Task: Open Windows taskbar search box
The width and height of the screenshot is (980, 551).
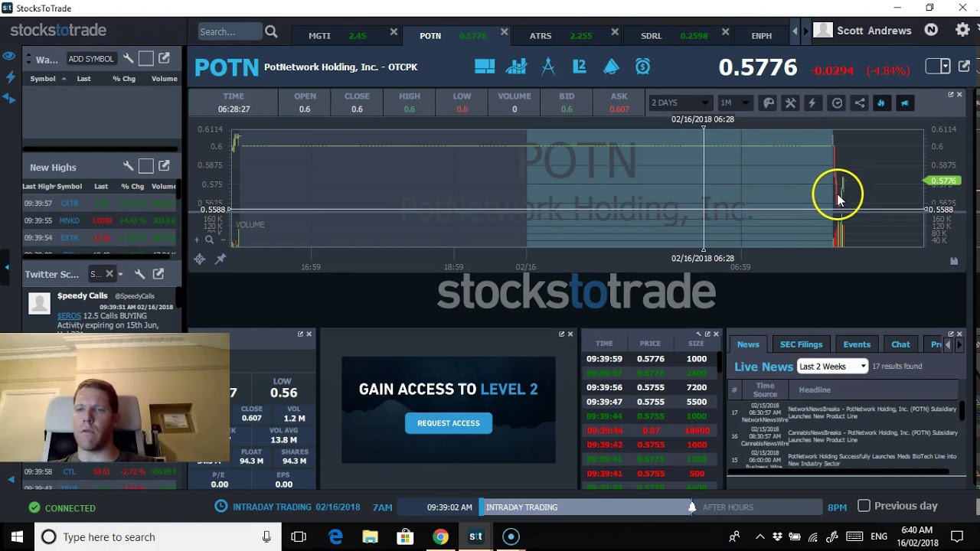Action: click(158, 536)
